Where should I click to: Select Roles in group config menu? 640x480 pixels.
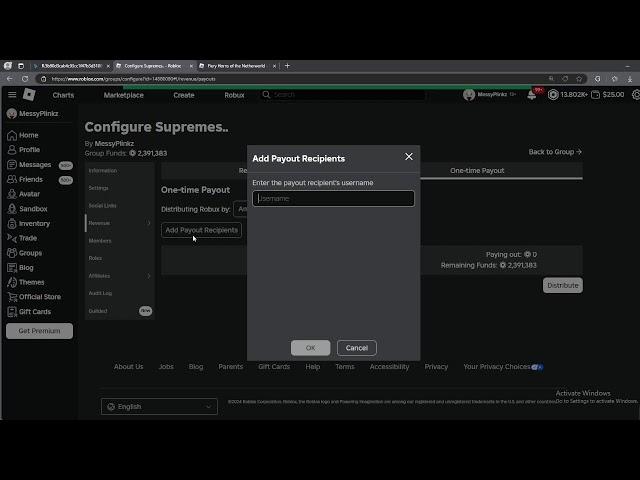click(x=95, y=258)
